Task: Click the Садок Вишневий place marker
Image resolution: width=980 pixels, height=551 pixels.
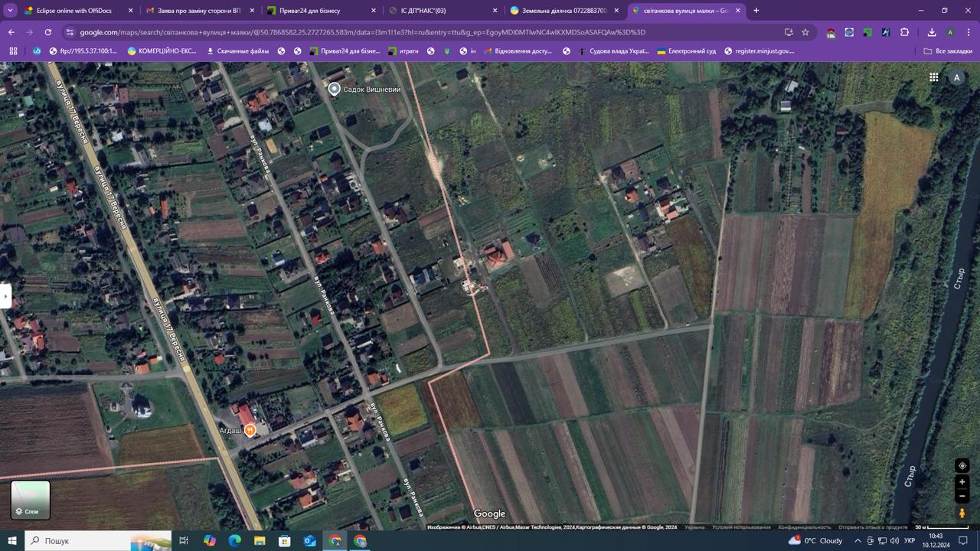Action: 334,89
